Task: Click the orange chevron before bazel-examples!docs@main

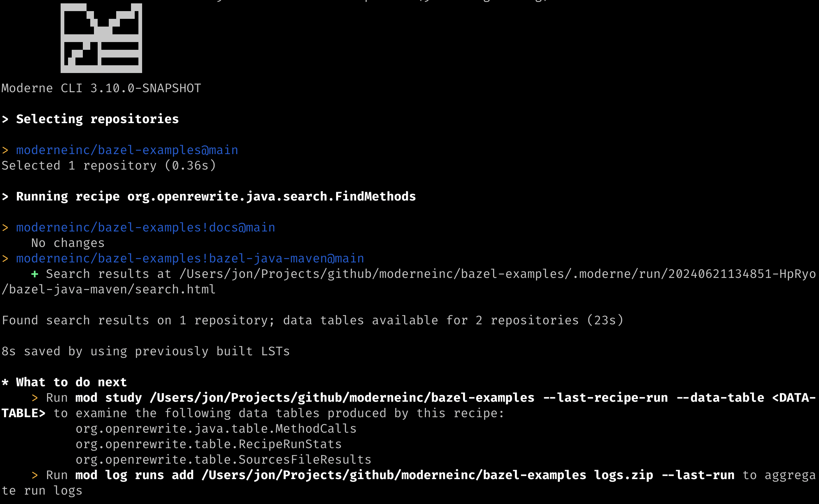Action: [5, 228]
